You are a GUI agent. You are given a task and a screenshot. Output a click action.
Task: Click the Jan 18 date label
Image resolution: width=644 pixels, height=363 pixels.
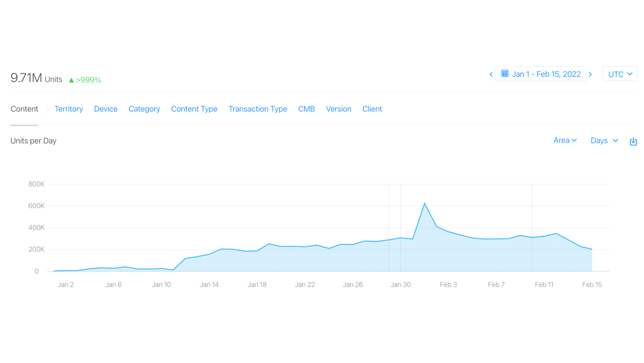click(x=257, y=285)
